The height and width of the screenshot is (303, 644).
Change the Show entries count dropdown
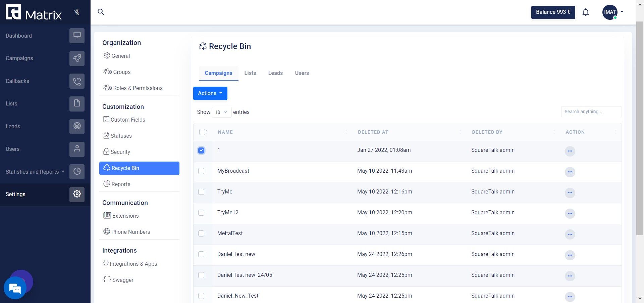coord(221,112)
